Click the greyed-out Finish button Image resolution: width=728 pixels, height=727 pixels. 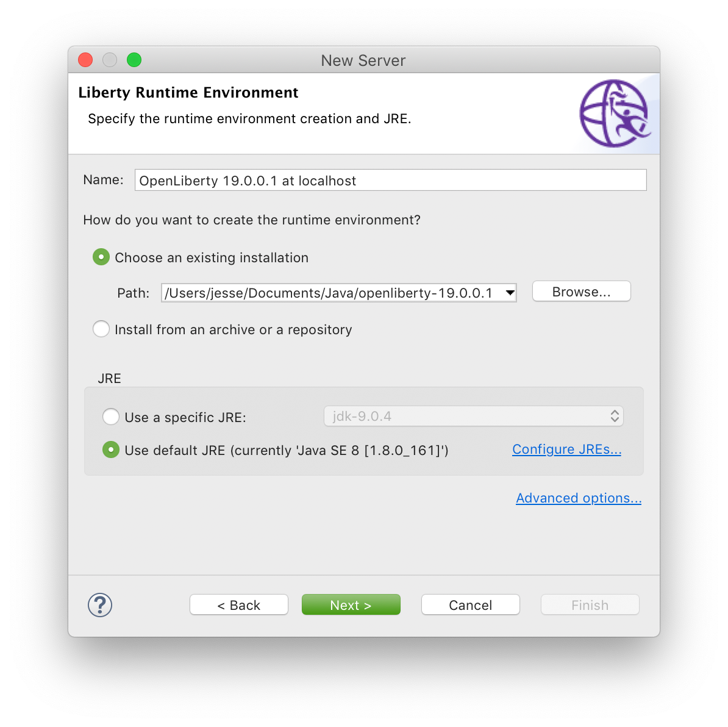(590, 605)
